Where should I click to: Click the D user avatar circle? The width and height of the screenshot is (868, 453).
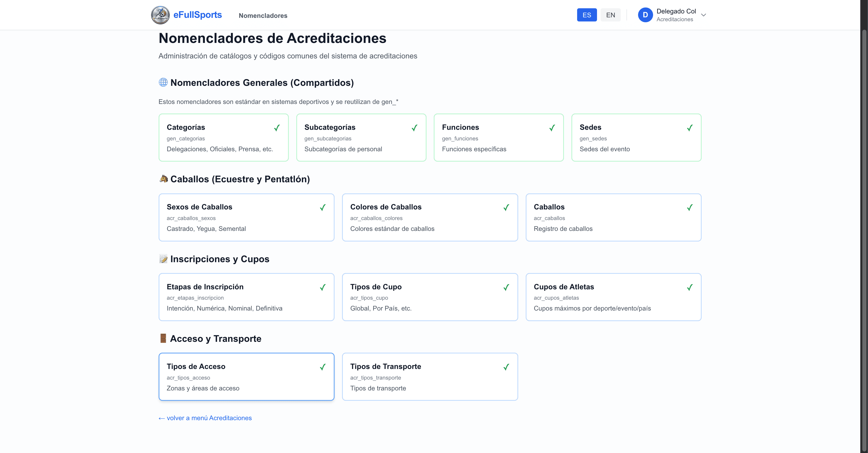[x=645, y=15]
